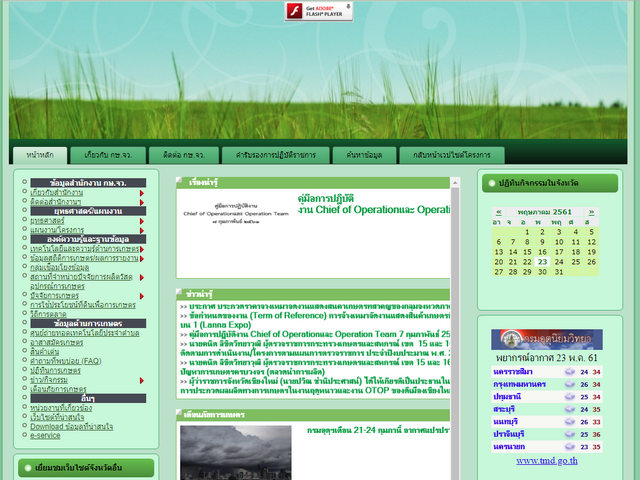Expand the ปัจจัยการเกษตร submenu arrow

coord(142,296)
